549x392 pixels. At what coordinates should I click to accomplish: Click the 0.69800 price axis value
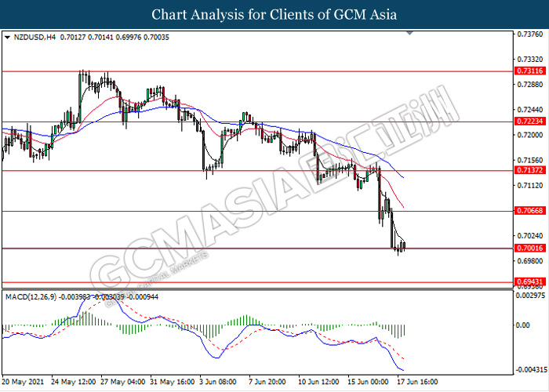(x=530, y=261)
